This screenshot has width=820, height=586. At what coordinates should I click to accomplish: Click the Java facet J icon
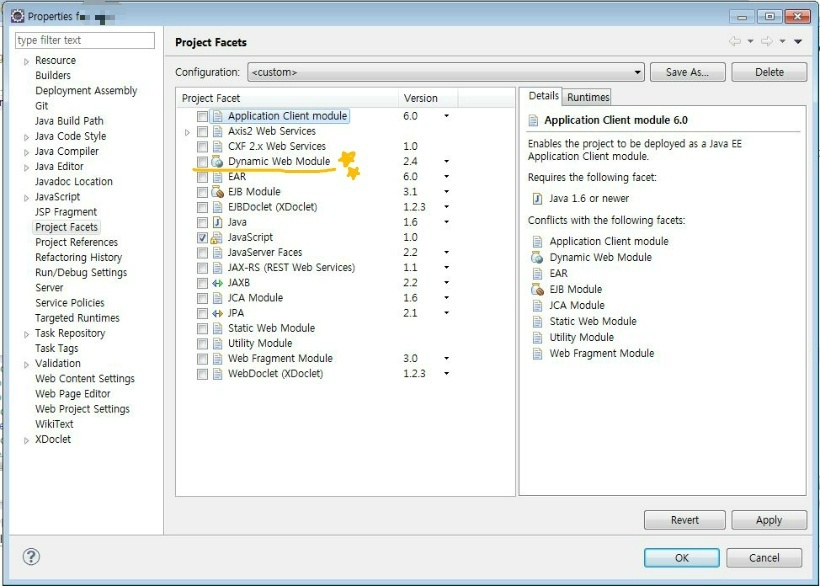coord(218,222)
